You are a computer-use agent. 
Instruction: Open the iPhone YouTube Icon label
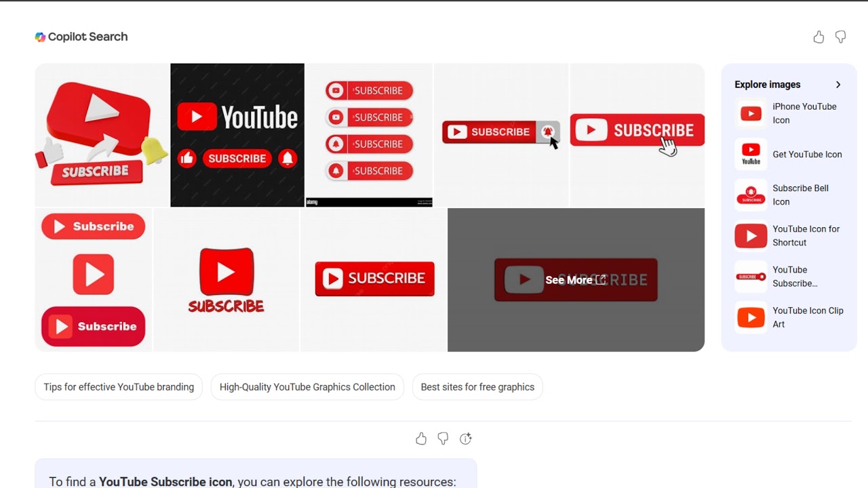[804, 113]
